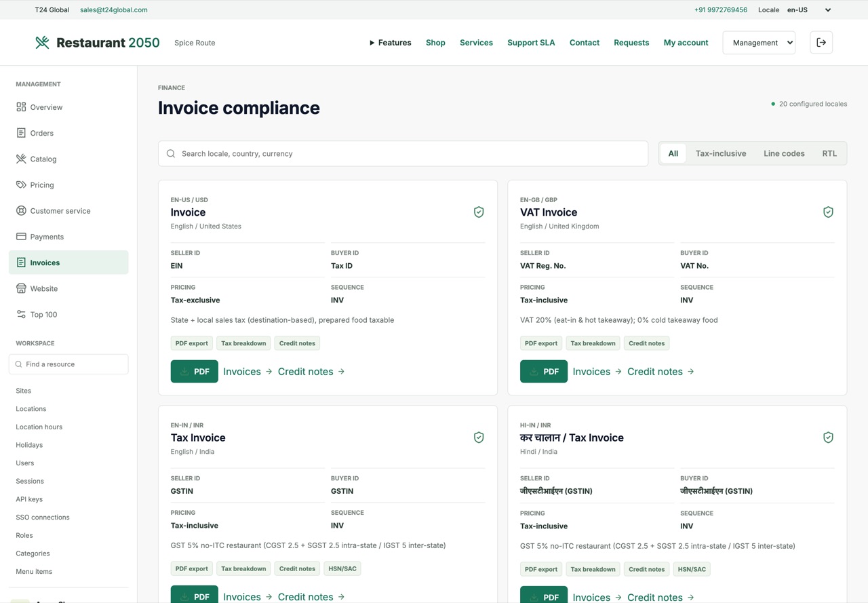Open the Locale en-US selector
The height and width of the screenshot is (603, 868).
(810, 10)
